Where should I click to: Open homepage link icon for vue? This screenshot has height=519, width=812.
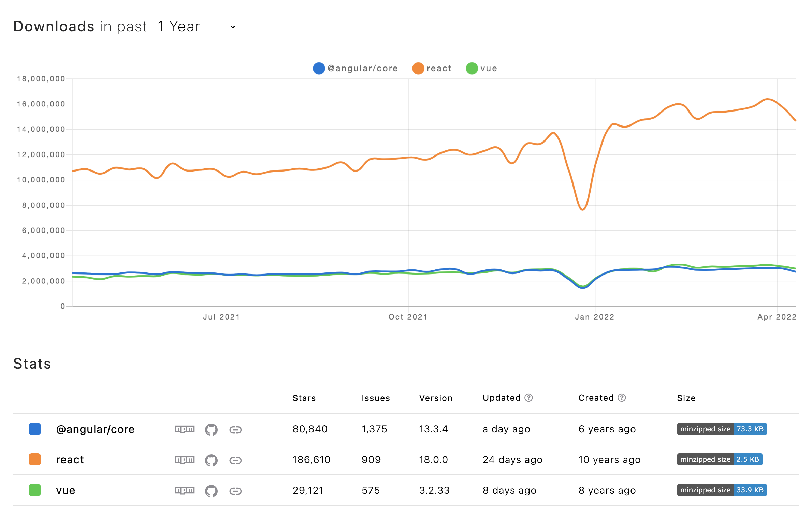click(x=235, y=491)
